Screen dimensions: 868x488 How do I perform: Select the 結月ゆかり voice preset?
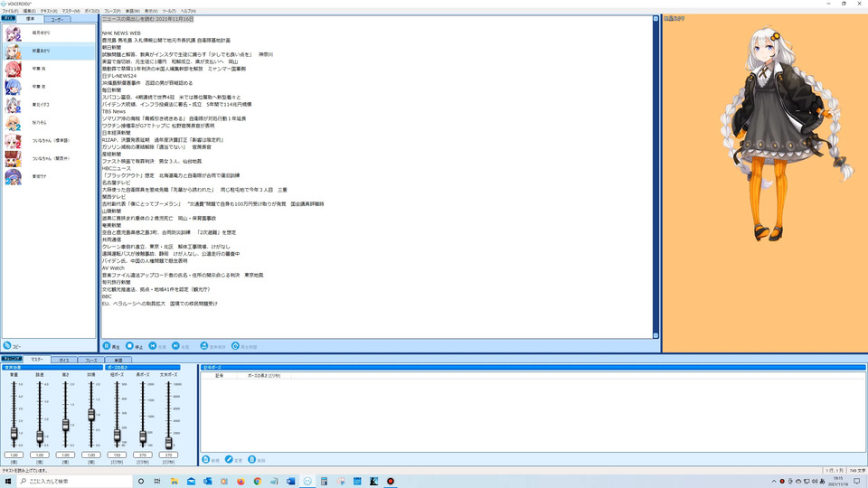tap(49, 33)
